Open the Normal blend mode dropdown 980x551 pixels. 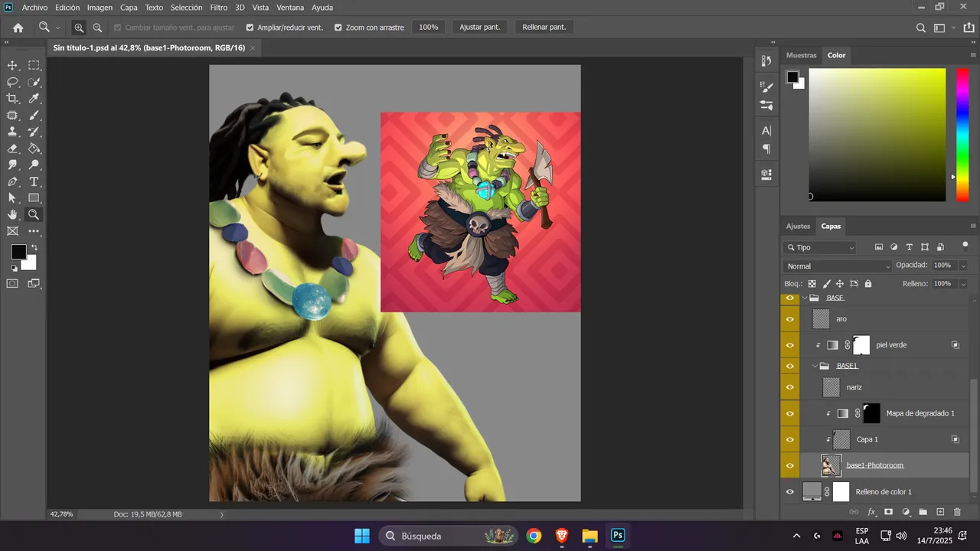point(838,266)
